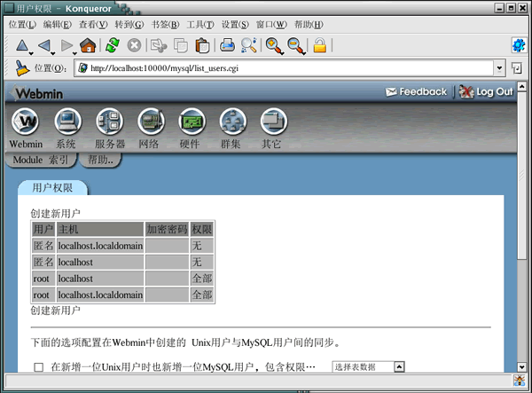This screenshot has width=532, height=393.
Task: Click the vertical scrollbar thumb
Action: (522, 176)
